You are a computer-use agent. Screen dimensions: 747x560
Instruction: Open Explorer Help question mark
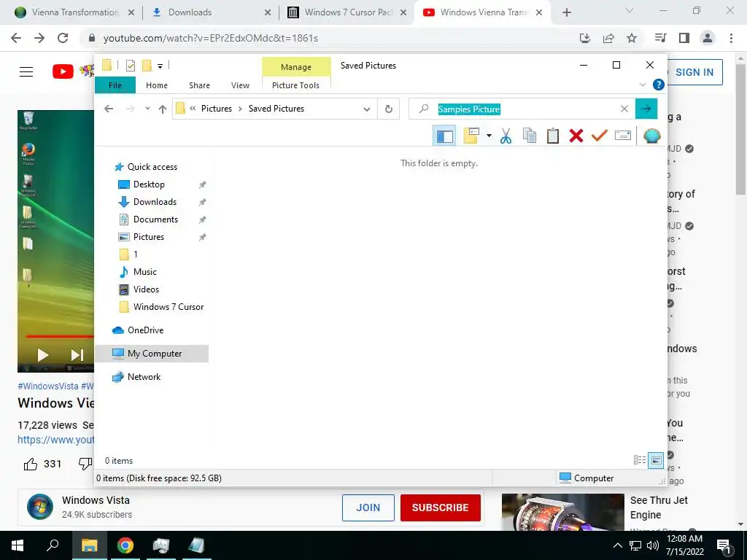pyautogui.click(x=659, y=85)
